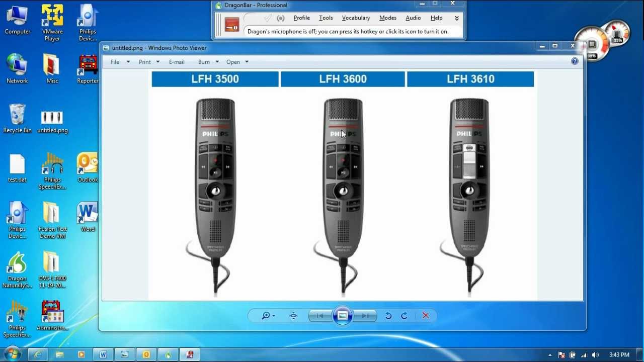Screen dimensions: 644x362
Task: Delete the image with red X
Action: [x=426, y=316]
